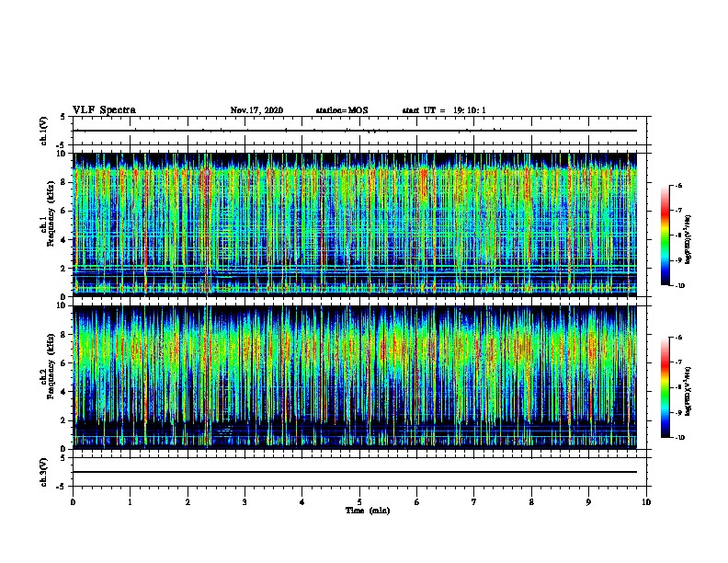The height and width of the screenshot is (563, 728).
Task: Click the 'start UT = 19:10:1' header text
Action: 444,110
